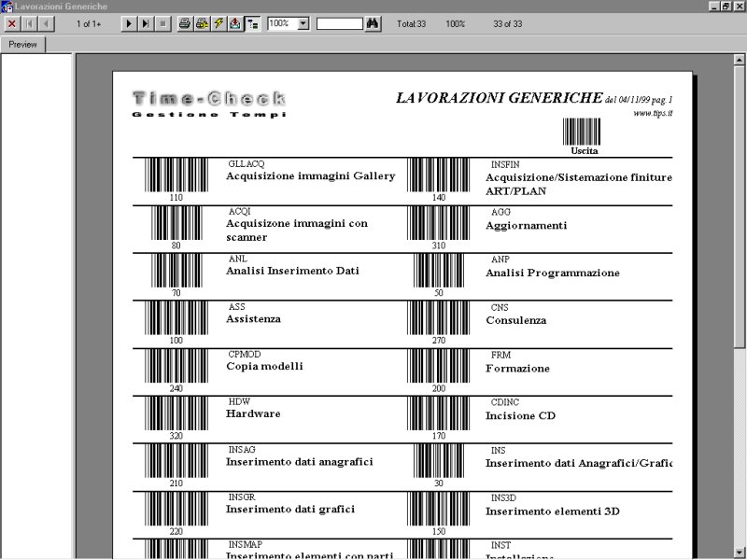Click the barcode numbered 210
Screen dimensions: 747x560
coord(176,461)
